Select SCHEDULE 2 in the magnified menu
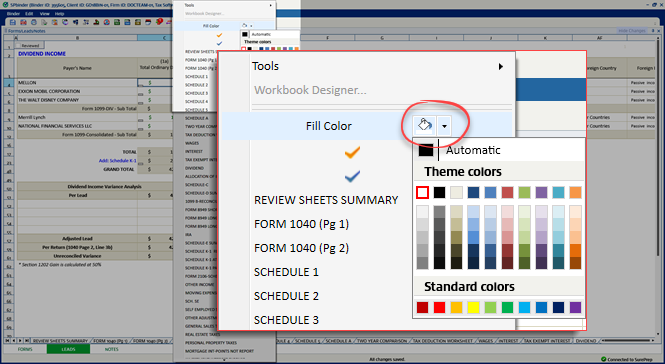 click(286, 296)
